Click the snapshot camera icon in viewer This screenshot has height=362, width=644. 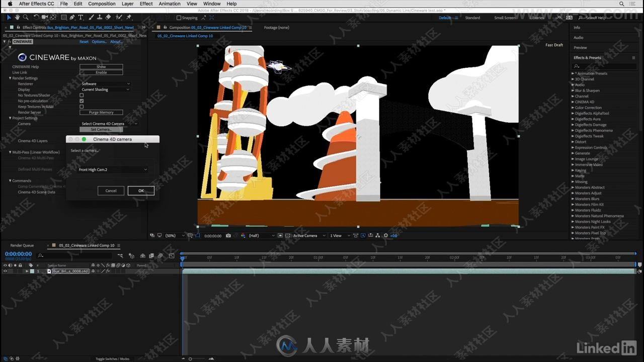[x=228, y=235]
